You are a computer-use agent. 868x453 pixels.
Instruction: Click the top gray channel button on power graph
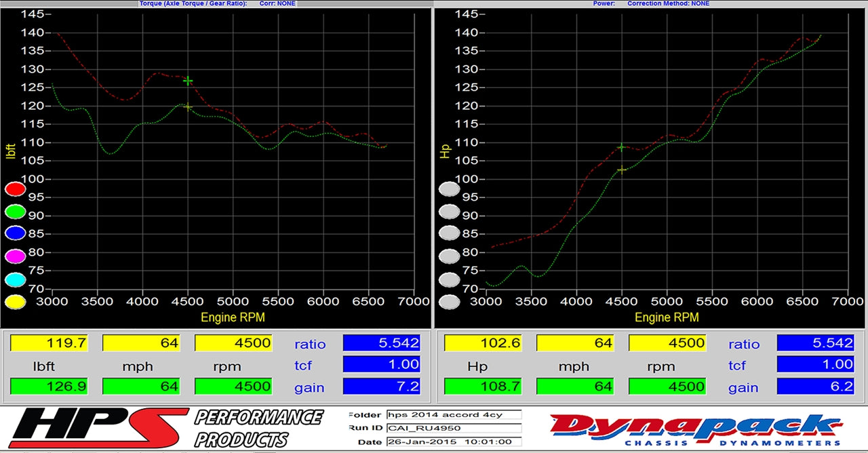pyautogui.click(x=449, y=188)
